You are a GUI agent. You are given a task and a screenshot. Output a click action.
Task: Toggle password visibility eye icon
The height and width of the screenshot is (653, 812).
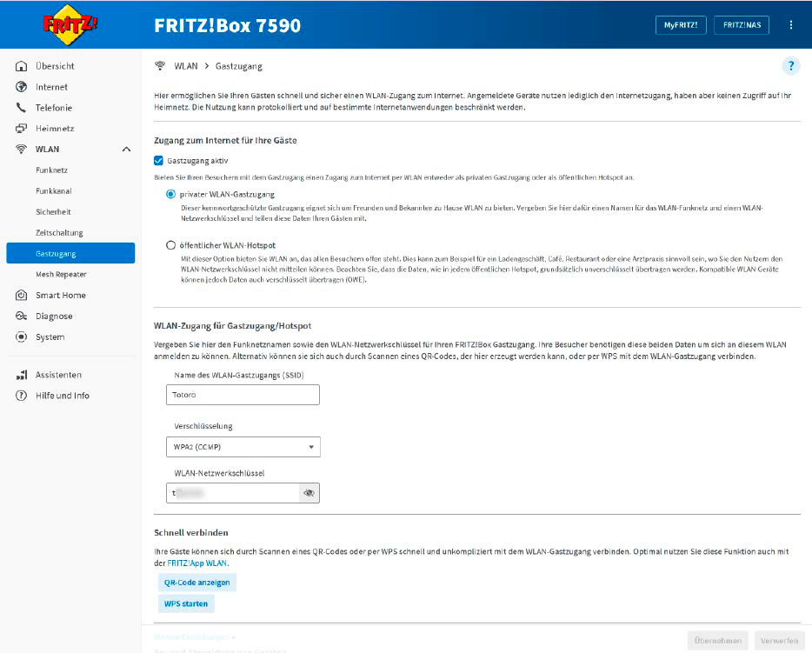coord(309,493)
